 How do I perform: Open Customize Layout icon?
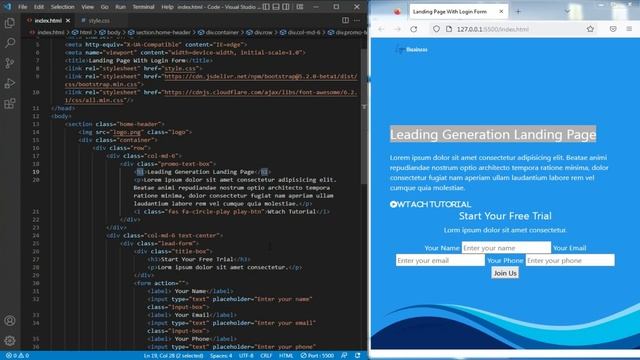300,7
